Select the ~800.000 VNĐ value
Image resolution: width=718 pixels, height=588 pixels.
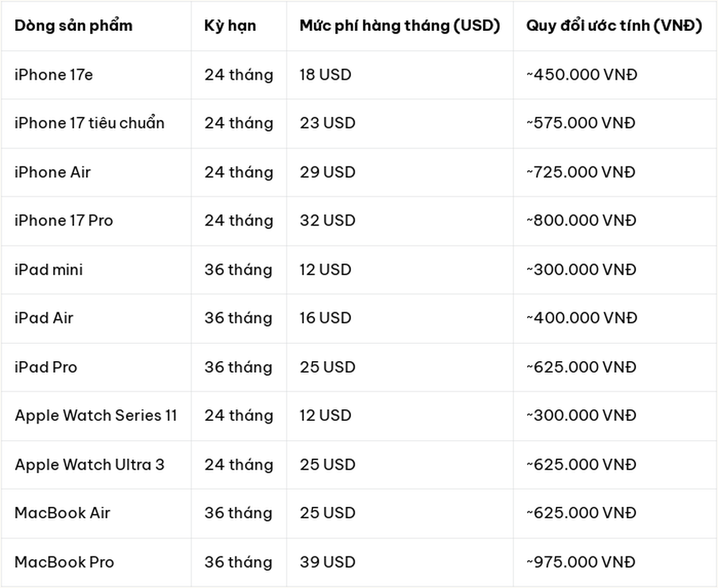(x=581, y=220)
